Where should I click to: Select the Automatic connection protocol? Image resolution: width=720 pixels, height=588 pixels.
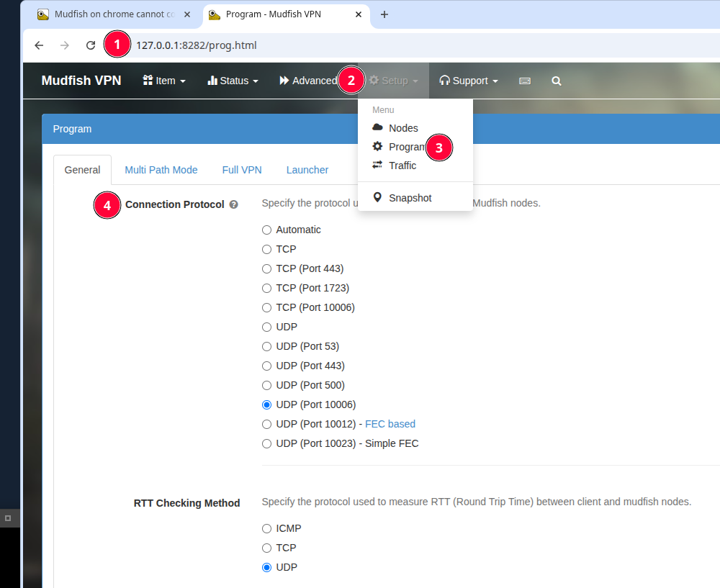[x=266, y=230]
